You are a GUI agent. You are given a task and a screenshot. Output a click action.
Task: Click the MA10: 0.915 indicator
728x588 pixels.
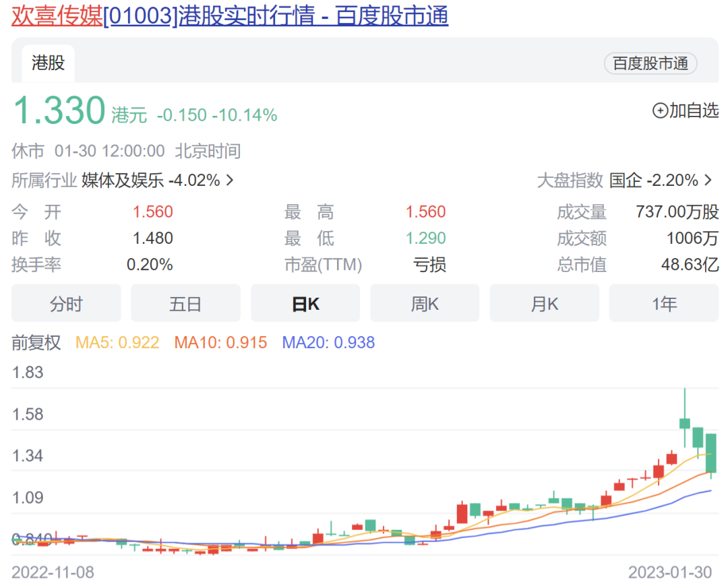pos(220,343)
